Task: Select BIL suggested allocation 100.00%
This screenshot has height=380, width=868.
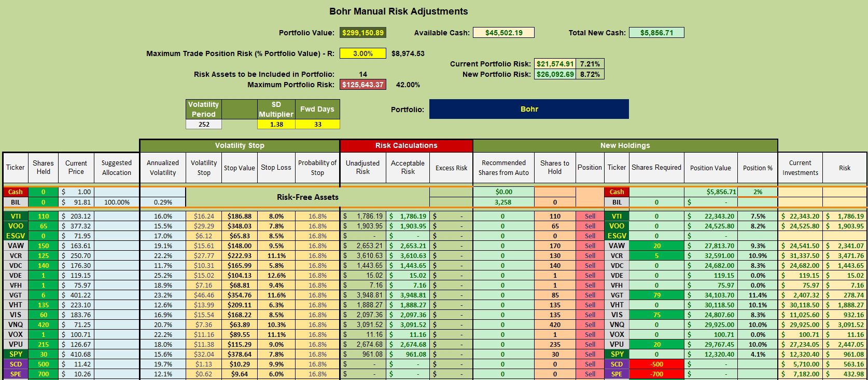Action: [117, 202]
